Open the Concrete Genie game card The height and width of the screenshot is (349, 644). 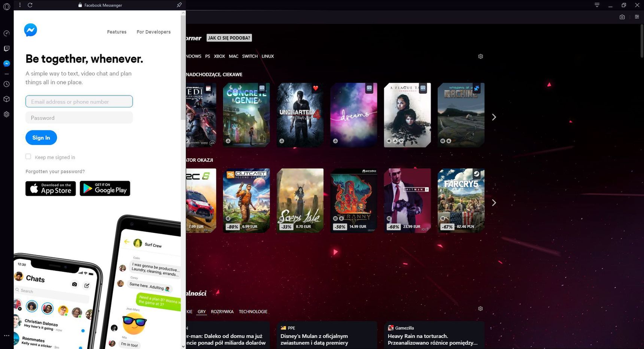246,115
